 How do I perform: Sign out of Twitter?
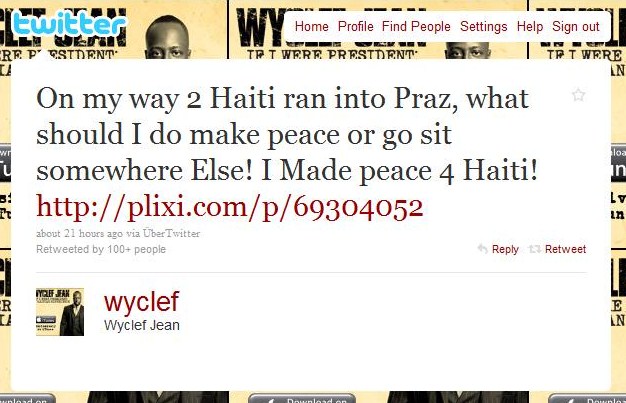point(576,26)
